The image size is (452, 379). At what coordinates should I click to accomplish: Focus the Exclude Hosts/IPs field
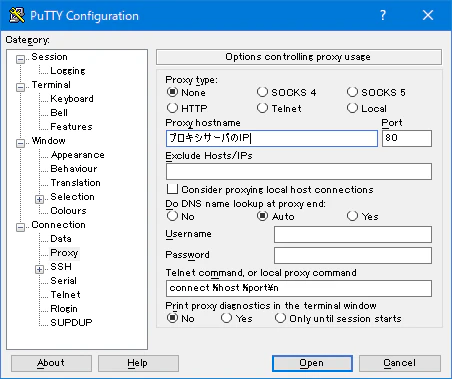pyautogui.click(x=299, y=171)
